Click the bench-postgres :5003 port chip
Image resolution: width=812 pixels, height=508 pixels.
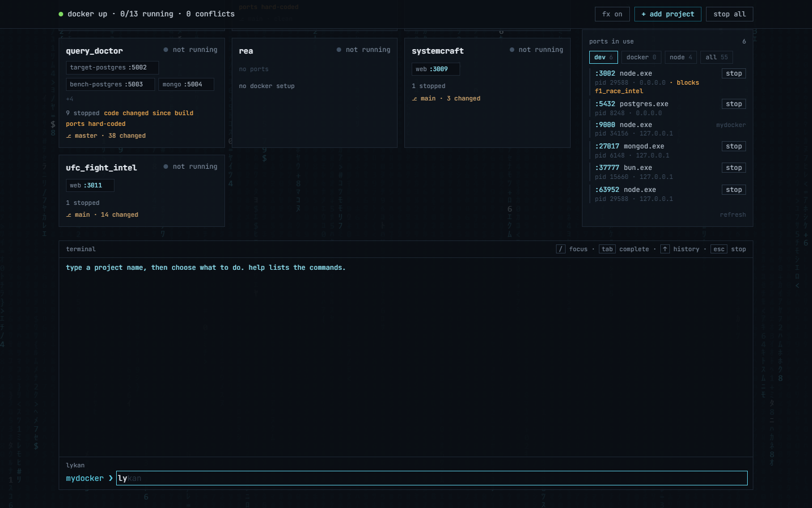[111, 85]
